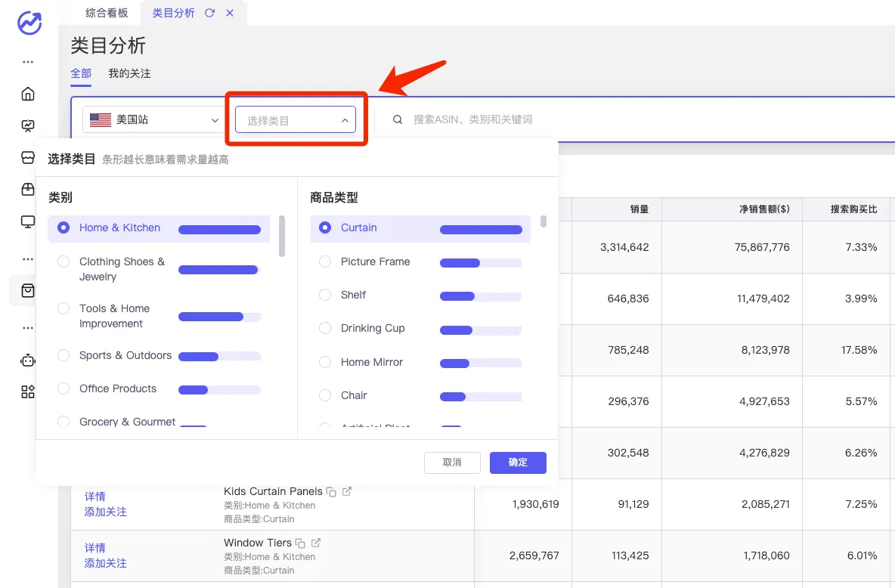Open 详情 for Window Tiers
This screenshot has width=895, height=588.
(94, 548)
